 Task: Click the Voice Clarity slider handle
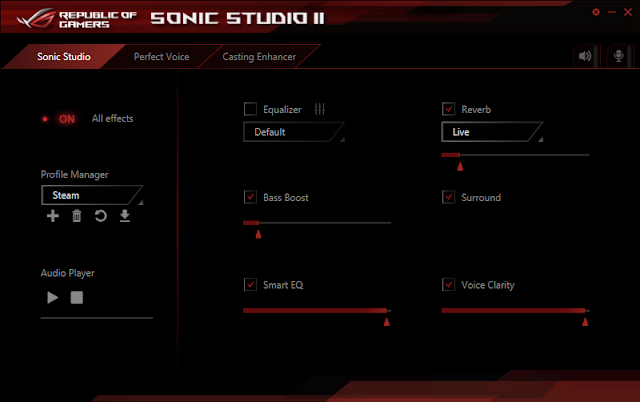coord(585,322)
